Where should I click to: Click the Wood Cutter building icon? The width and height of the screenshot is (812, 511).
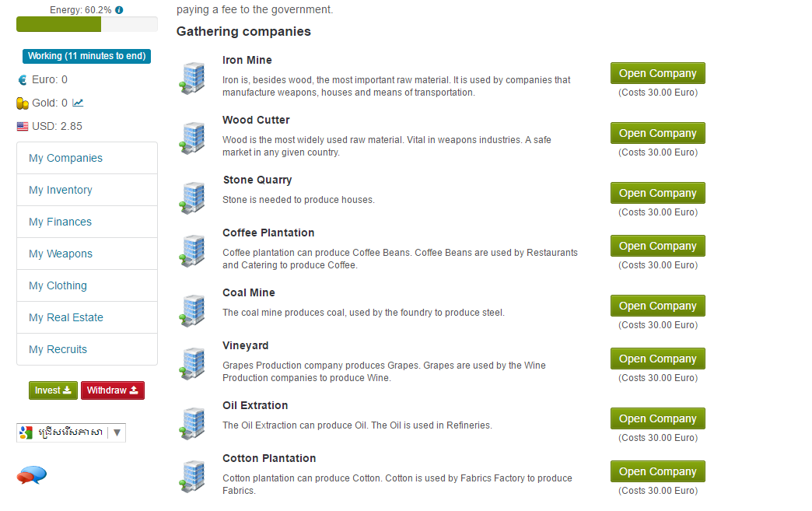point(191,138)
